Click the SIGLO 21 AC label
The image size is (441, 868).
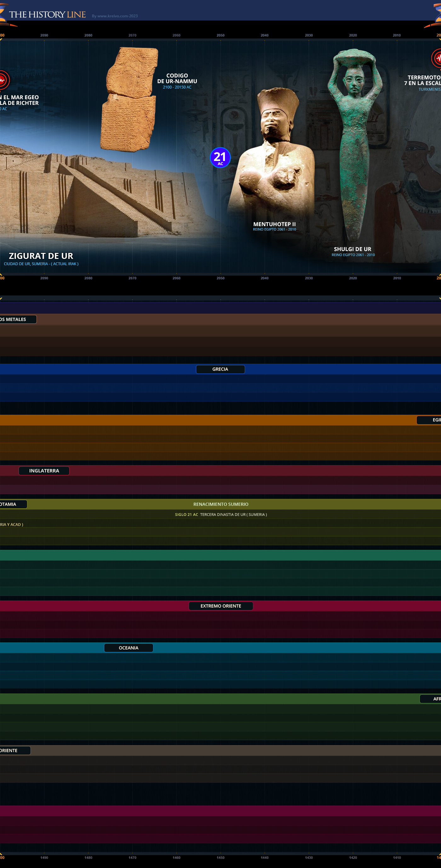(187, 515)
